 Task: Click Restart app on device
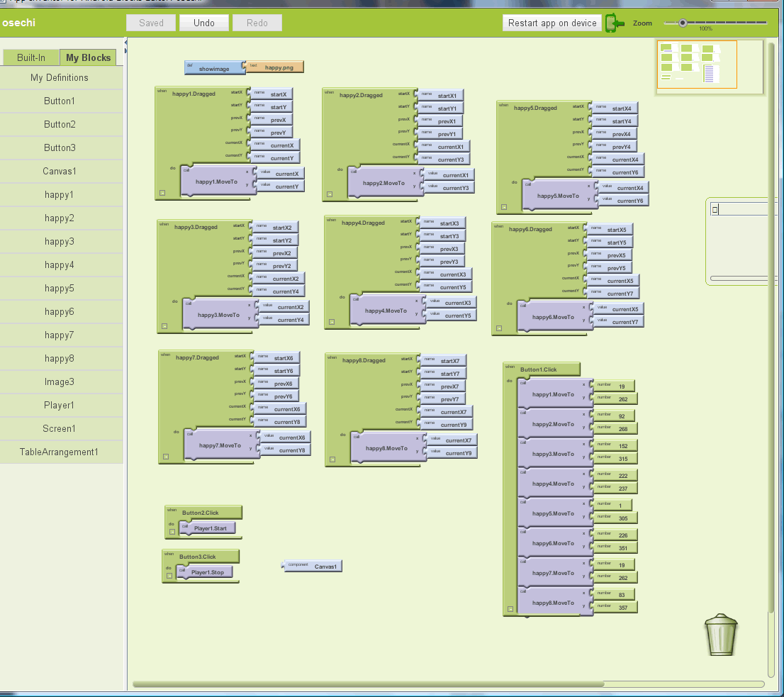point(552,23)
